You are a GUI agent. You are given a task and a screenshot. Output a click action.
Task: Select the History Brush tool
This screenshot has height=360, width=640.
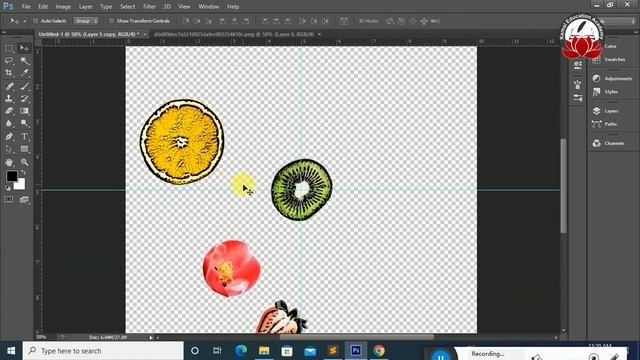click(x=24, y=98)
